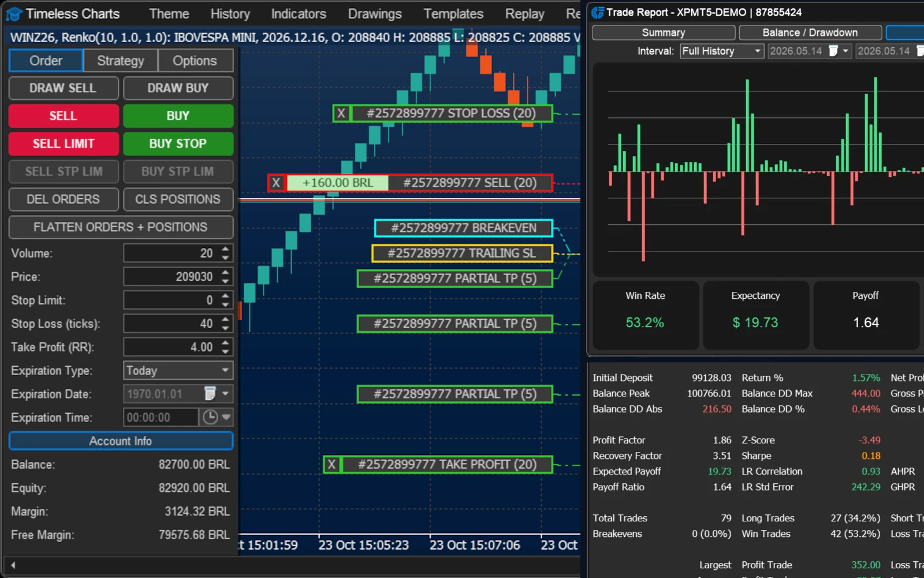Open the Indicators menu
This screenshot has height=578, width=924.
pyautogui.click(x=299, y=13)
